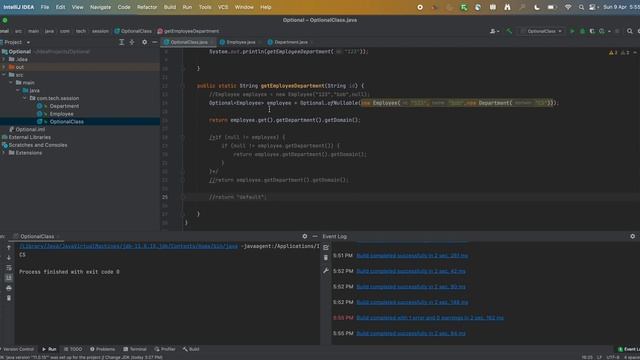
Task: Collapse the com.tech.session package
Action: (x=25, y=98)
